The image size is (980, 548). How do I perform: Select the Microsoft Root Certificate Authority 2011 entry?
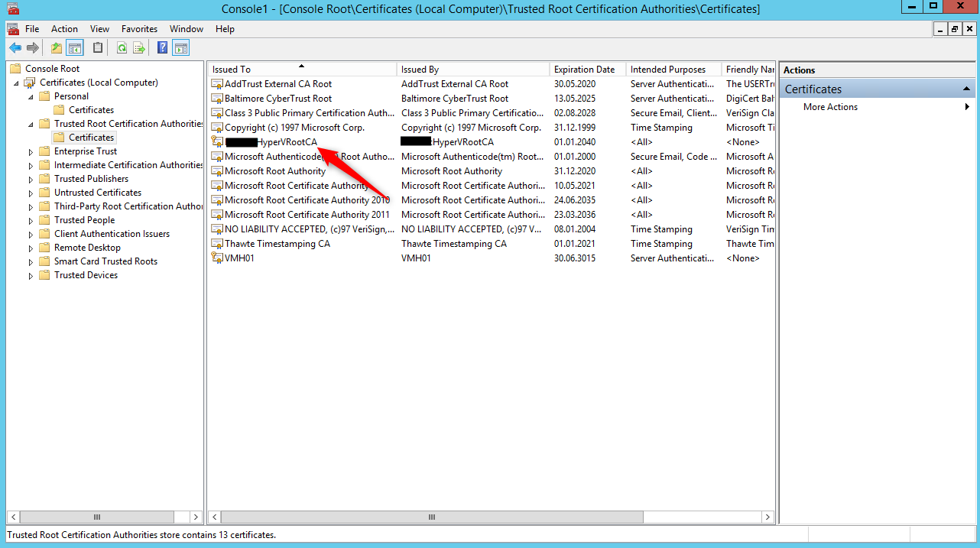click(x=492, y=215)
